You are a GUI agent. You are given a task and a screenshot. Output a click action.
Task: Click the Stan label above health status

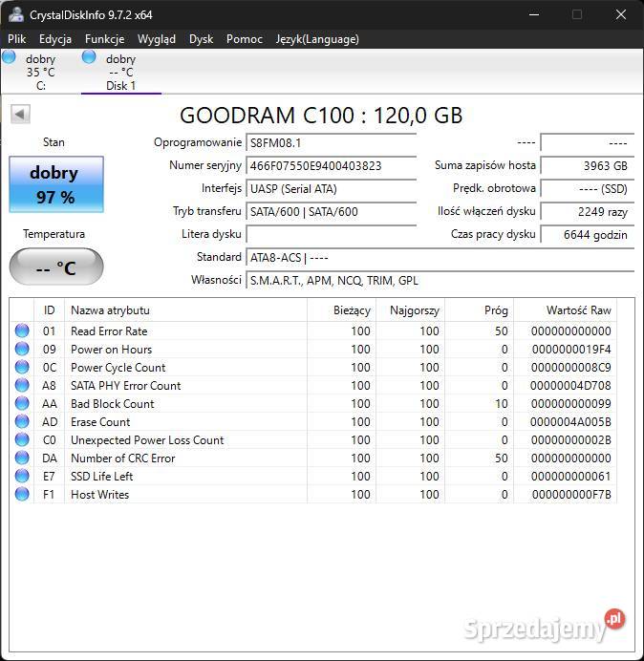pos(54,142)
